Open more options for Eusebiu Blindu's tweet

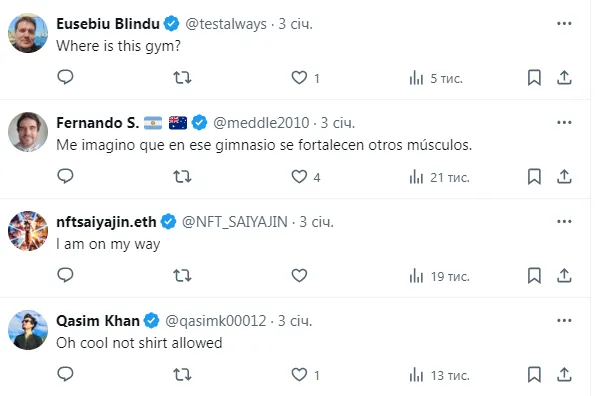tap(564, 23)
